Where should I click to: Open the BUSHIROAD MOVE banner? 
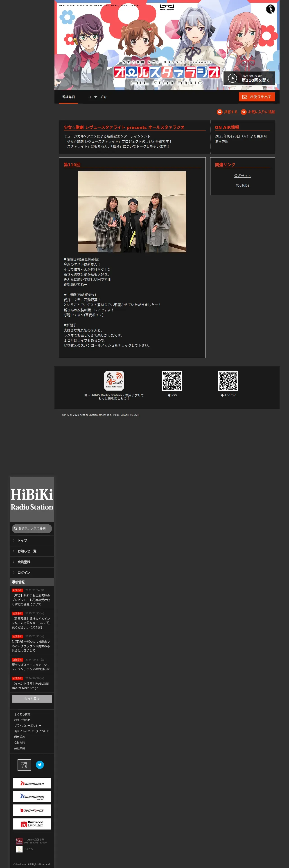click(x=32, y=797)
